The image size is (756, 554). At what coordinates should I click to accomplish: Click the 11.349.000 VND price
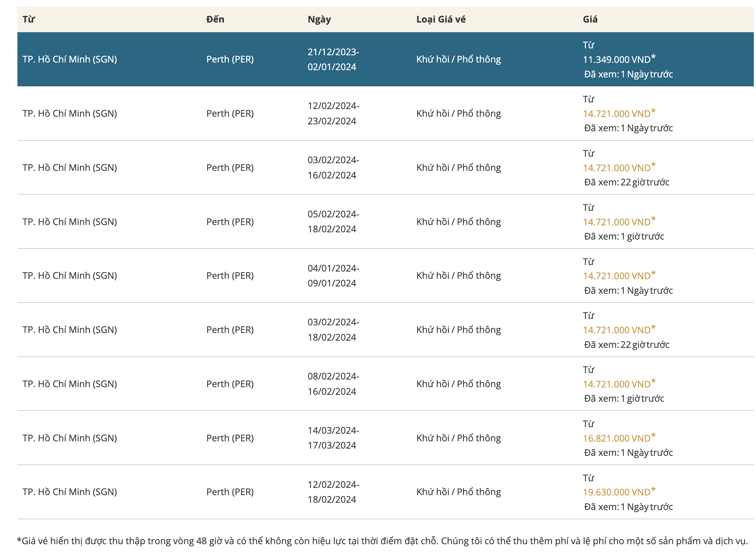click(616, 60)
